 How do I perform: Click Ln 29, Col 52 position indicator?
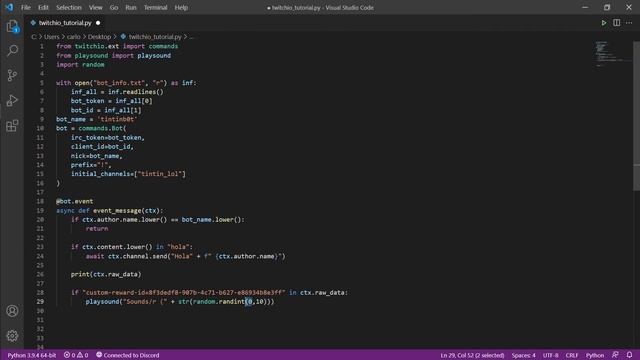(x=472, y=355)
